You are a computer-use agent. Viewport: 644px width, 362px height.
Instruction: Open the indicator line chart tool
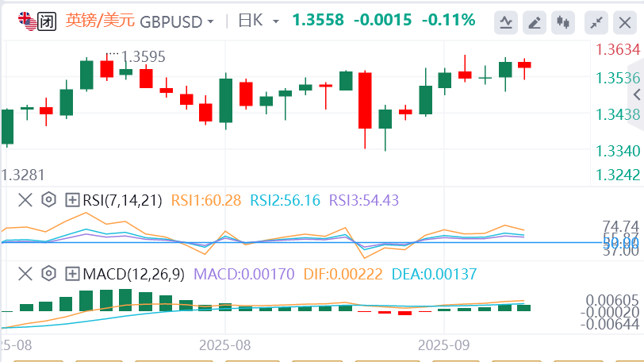(x=505, y=22)
